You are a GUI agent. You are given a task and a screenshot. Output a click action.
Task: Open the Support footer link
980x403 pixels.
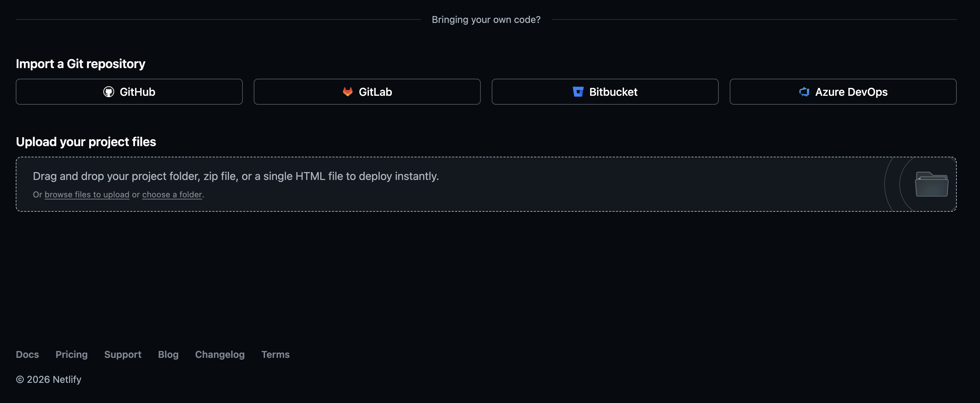click(x=122, y=354)
